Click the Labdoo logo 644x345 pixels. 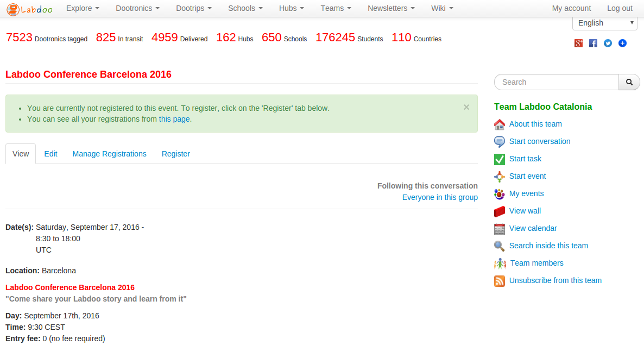(29, 9)
